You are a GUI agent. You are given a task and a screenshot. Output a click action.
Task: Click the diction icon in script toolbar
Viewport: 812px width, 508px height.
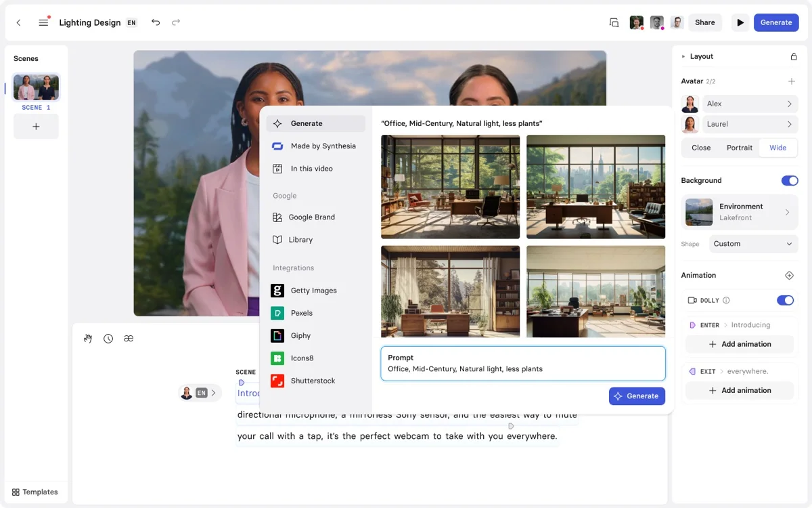pos(129,339)
